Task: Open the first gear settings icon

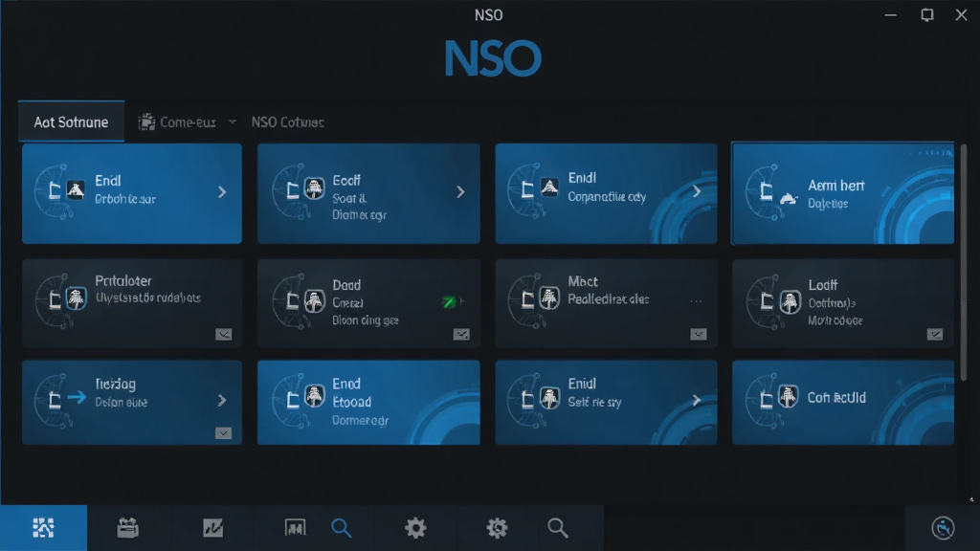Action: [415, 528]
